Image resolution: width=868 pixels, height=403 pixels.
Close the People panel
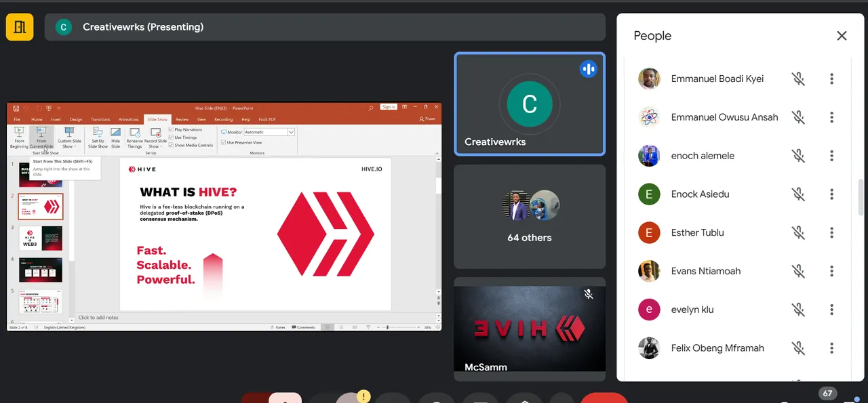[842, 36]
